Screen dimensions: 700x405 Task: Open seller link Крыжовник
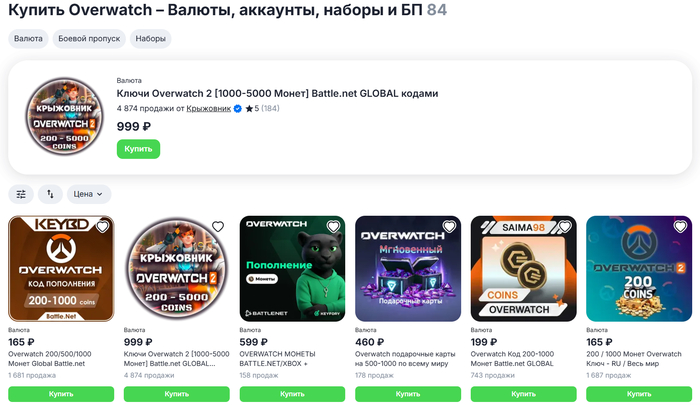click(208, 109)
